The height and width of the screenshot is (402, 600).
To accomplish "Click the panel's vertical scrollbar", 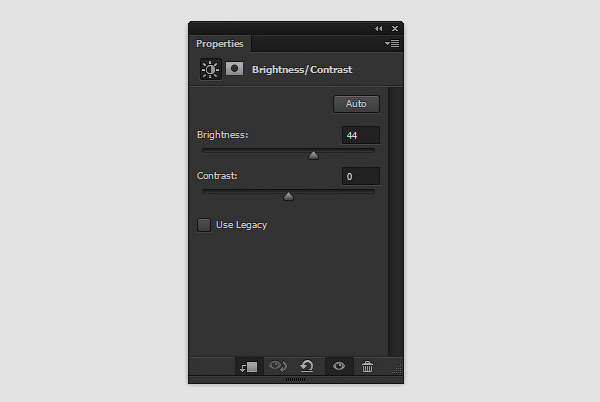I will point(396,222).
